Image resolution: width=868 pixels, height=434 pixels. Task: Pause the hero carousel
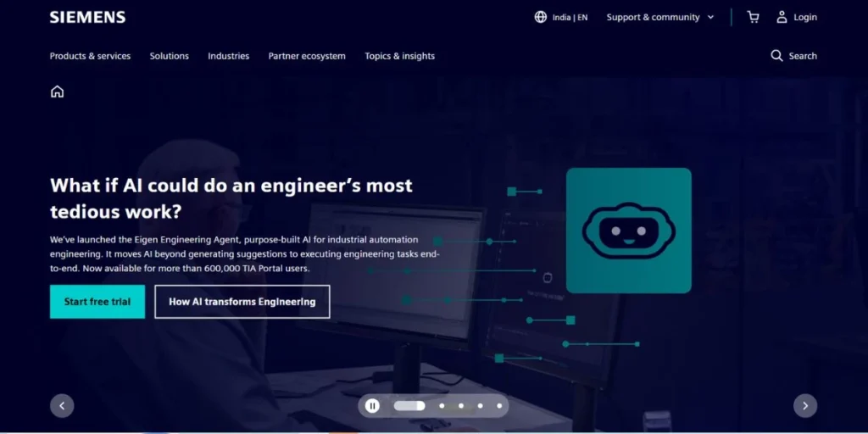tap(373, 406)
